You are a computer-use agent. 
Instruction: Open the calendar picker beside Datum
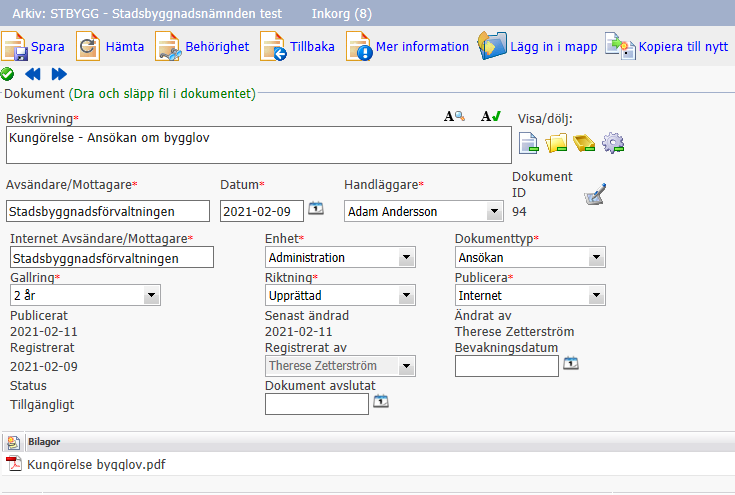pyautogui.click(x=316, y=208)
